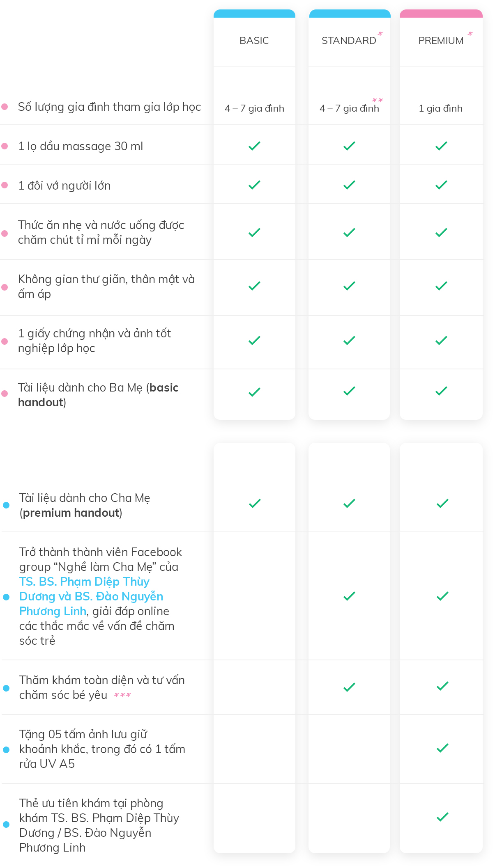Image resolution: width=495 pixels, height=868 pixels.
Task: Click the BASIC plan header
Action: [254, 41]
